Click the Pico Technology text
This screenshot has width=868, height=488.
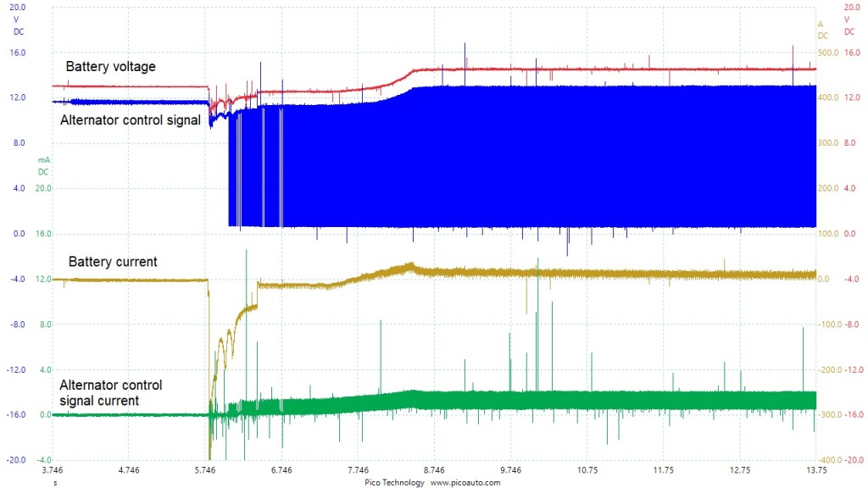(x=397, y=482)
